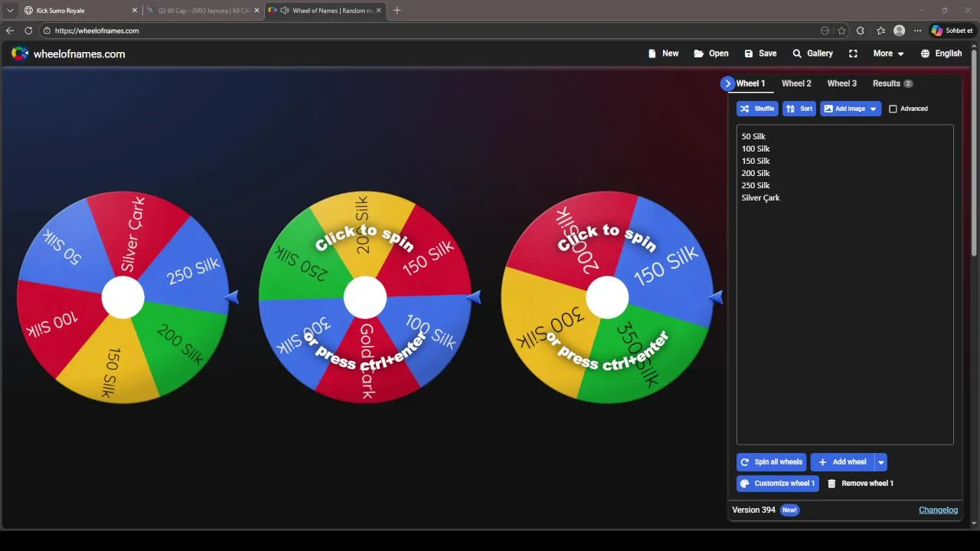Open browser settings ellipsis menu
The height and width of the screenshot is (551, 980).
tap(917, 31)
